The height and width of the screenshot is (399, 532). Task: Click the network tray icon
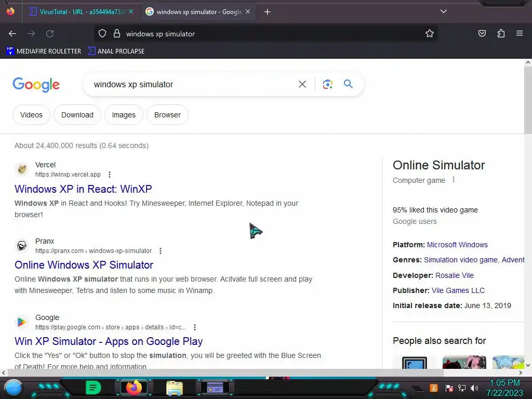coord(462,388)
